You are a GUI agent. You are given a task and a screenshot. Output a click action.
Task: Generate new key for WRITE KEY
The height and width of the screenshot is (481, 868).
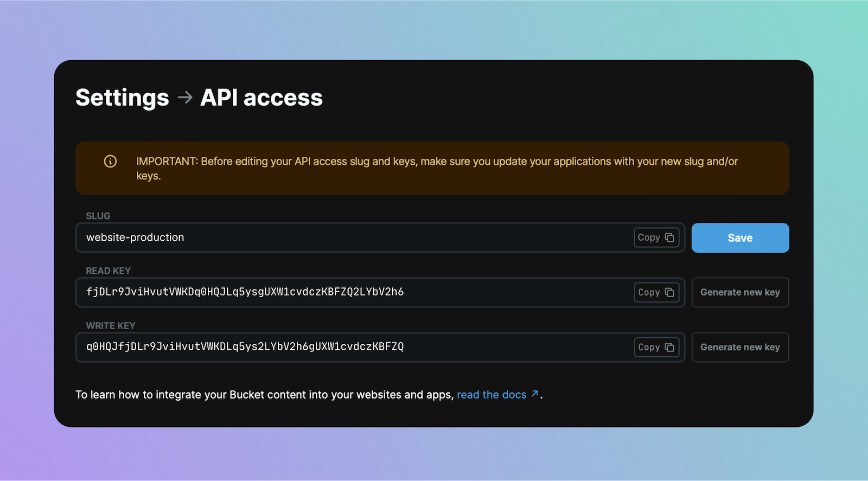[740, 347]
